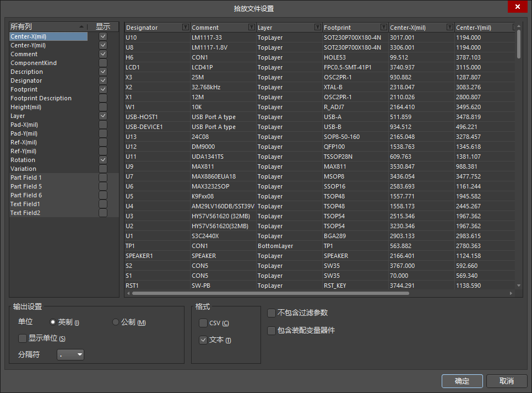Open the Layer column filter icon
Viewport: 532px width, 393px height.
pyautogui.click(x=318, y=27)
